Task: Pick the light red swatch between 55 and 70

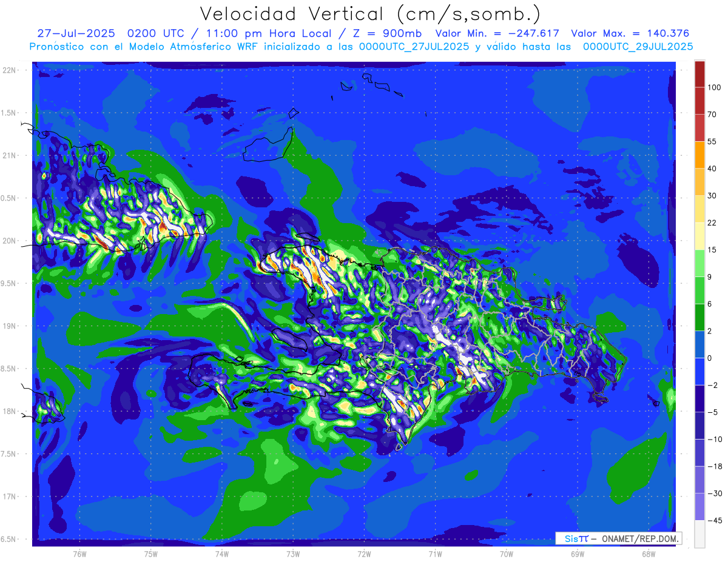Action: click(699, 128)
